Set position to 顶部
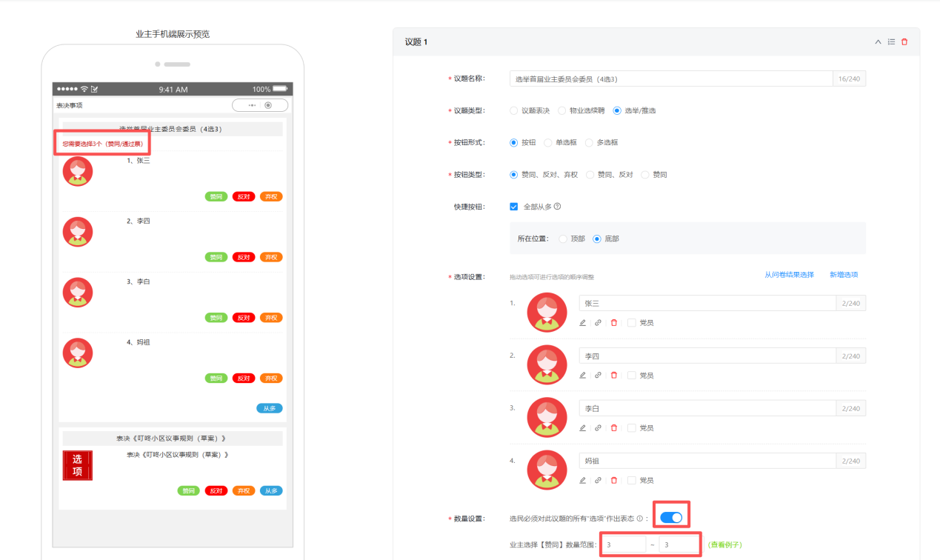This screenshot has width=940, height=560. click(563, 239)
